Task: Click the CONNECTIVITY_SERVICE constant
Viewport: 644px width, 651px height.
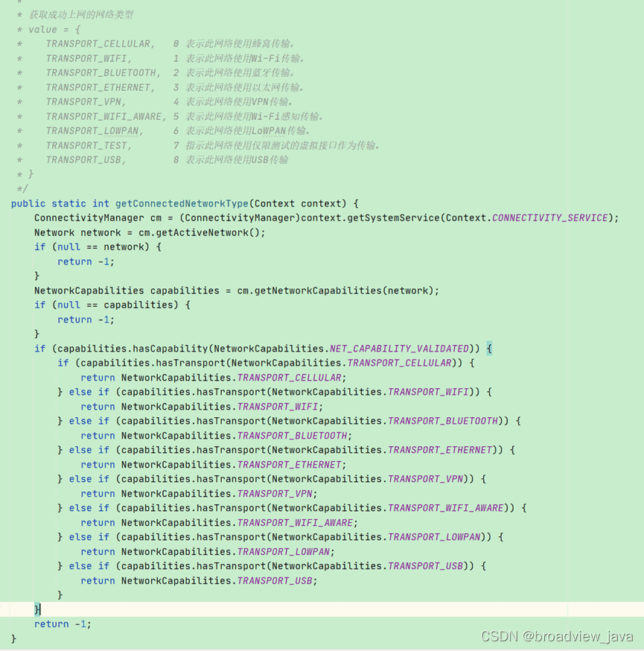Action: pos(549,218)
